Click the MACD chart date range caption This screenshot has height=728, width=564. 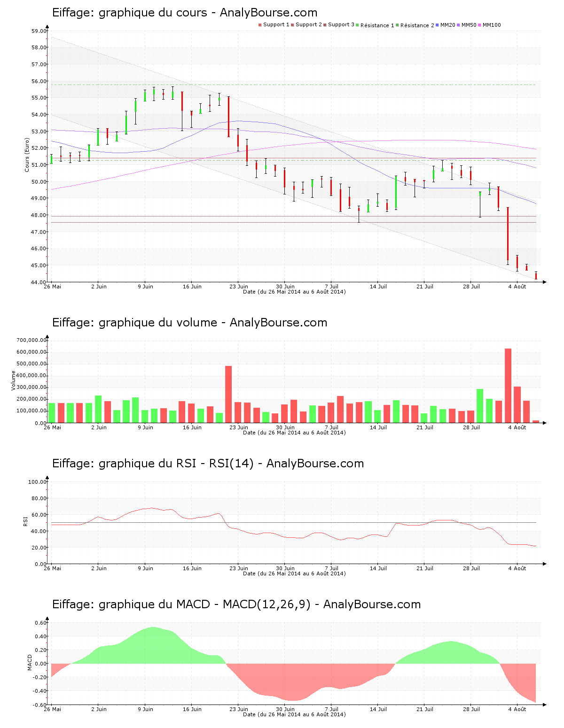coord(294,714)
